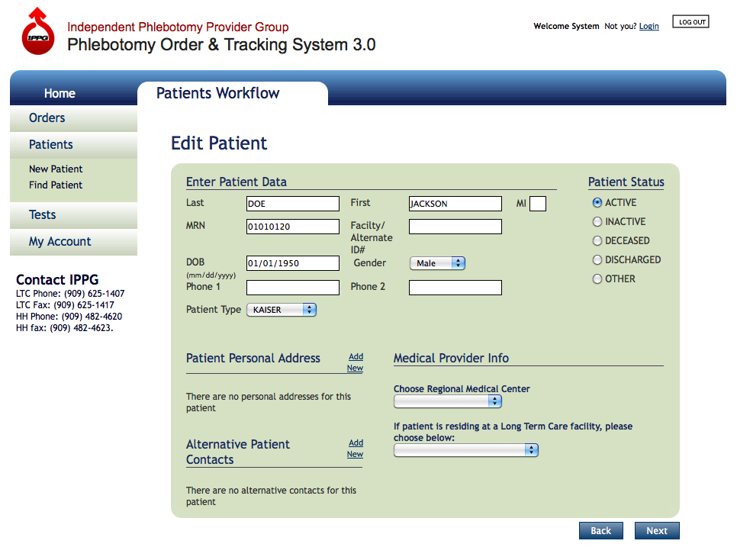Viewport: 737px width, 560px height.
Task: Select OTHER patient status
Action: (597, 279)
